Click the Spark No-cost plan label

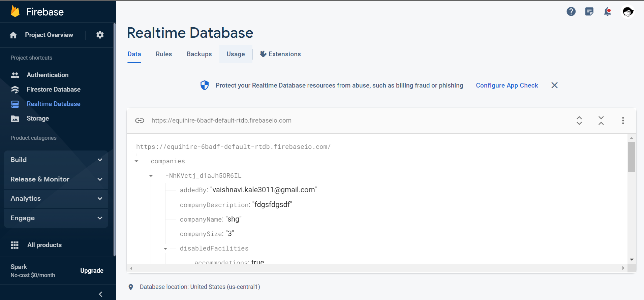[x=33, y=271]
